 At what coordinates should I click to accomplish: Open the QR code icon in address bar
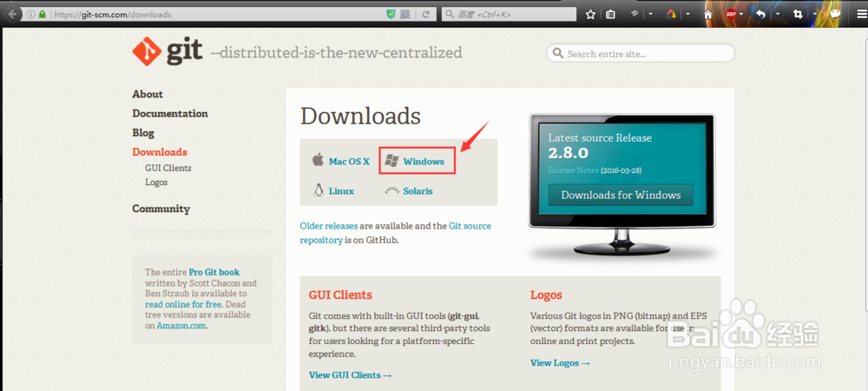[405, 15]
